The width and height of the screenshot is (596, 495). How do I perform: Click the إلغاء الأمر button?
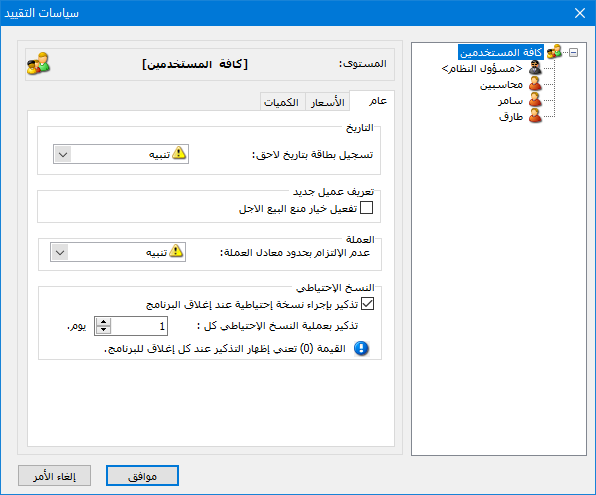click(54, 476)
